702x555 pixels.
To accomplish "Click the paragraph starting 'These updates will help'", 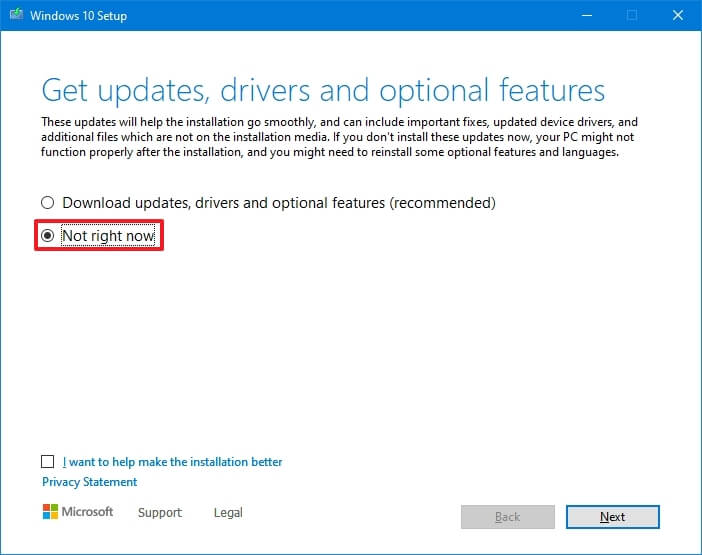I will tap(339, 137).
